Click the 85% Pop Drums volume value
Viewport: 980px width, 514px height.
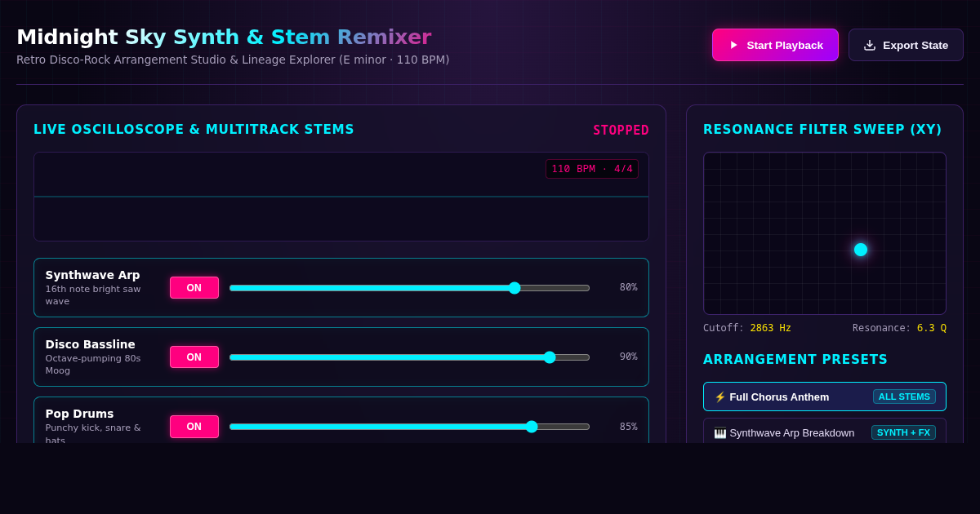click(628, 426)
